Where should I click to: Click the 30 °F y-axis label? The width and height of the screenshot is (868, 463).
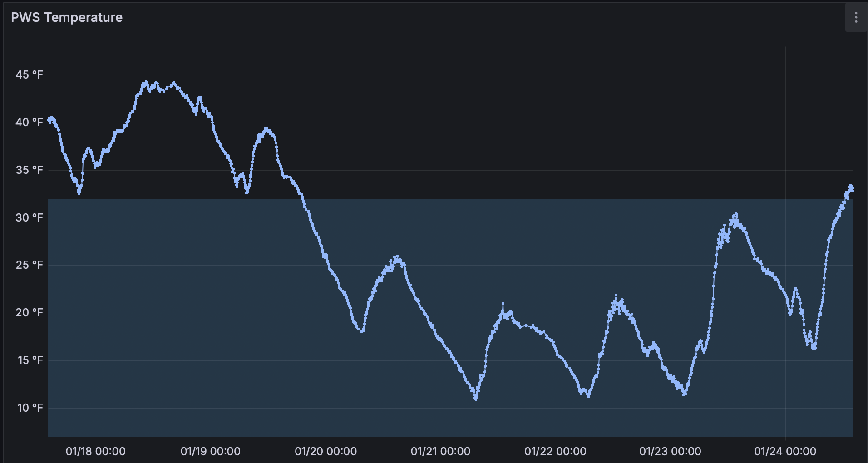[30, 218]
